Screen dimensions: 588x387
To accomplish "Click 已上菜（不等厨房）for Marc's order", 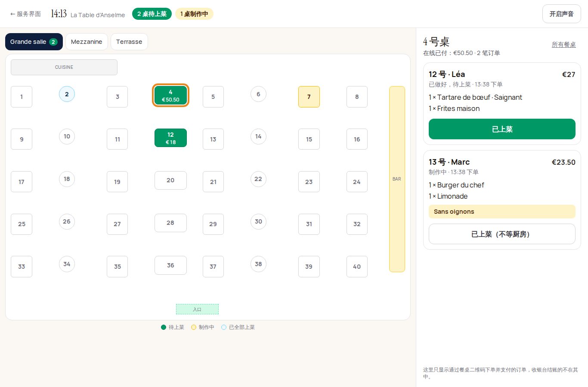I will click(x=502, y=234).
